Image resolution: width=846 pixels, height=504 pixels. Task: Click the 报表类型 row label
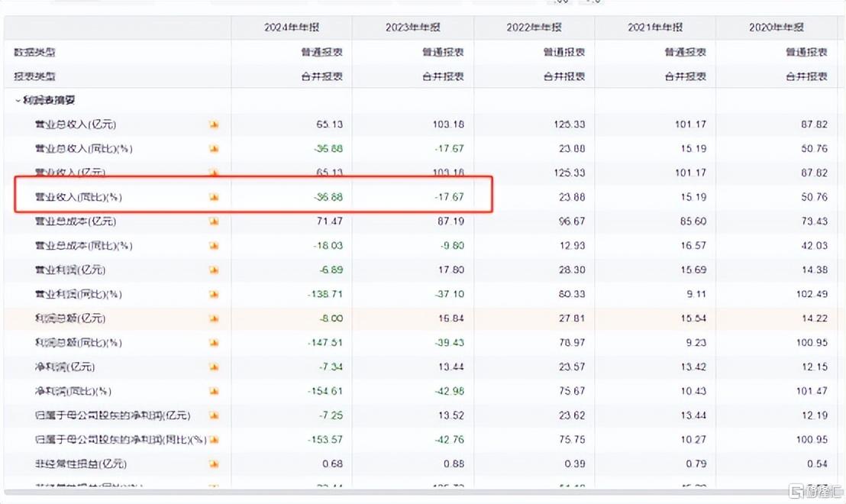34,76
